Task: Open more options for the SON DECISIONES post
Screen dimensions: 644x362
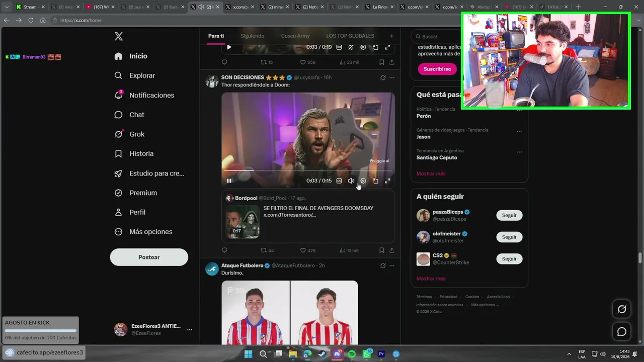Action: [x=392, y=77]
